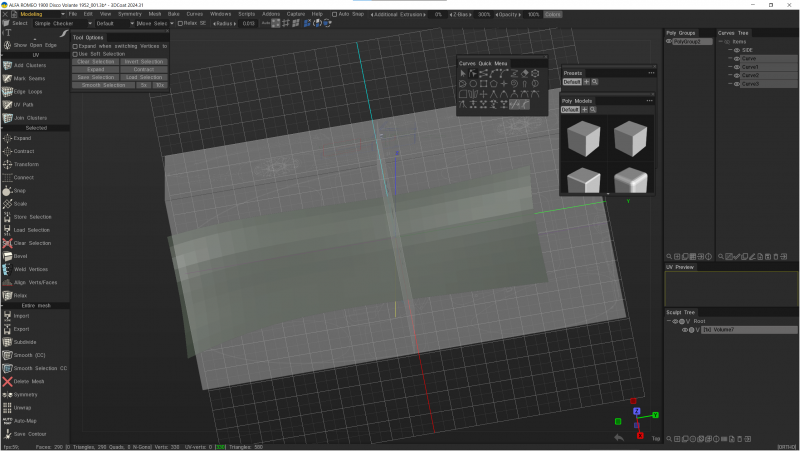Activate the Bevel tool

coord(21,256)
